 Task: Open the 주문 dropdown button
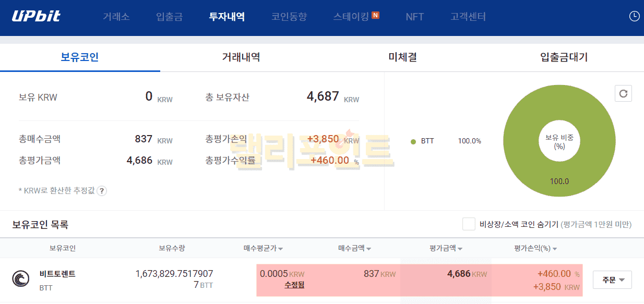point(612,280)
